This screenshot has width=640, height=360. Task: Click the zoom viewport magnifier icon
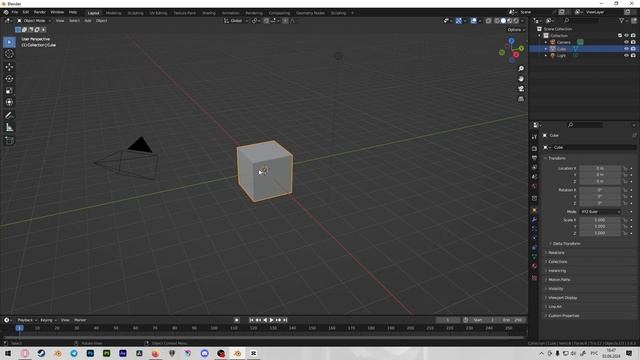coord(521,69)
